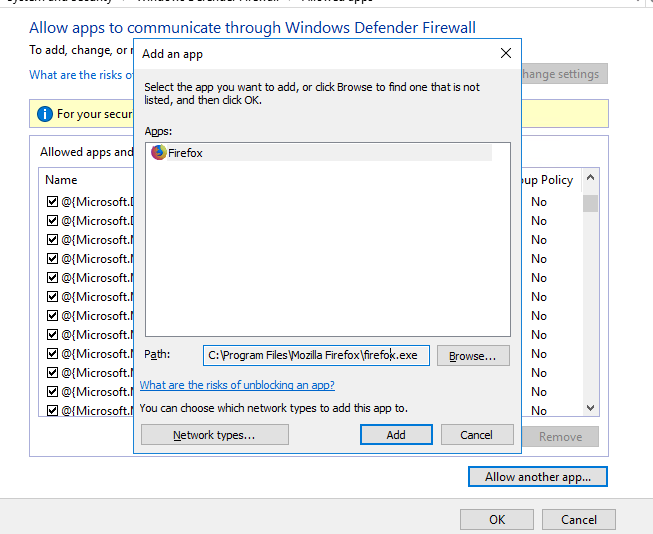This screenshot has height=534, width=653.
Task: Click the 'Allow apps to communicate' page heading
Action: tap(252, 28)
